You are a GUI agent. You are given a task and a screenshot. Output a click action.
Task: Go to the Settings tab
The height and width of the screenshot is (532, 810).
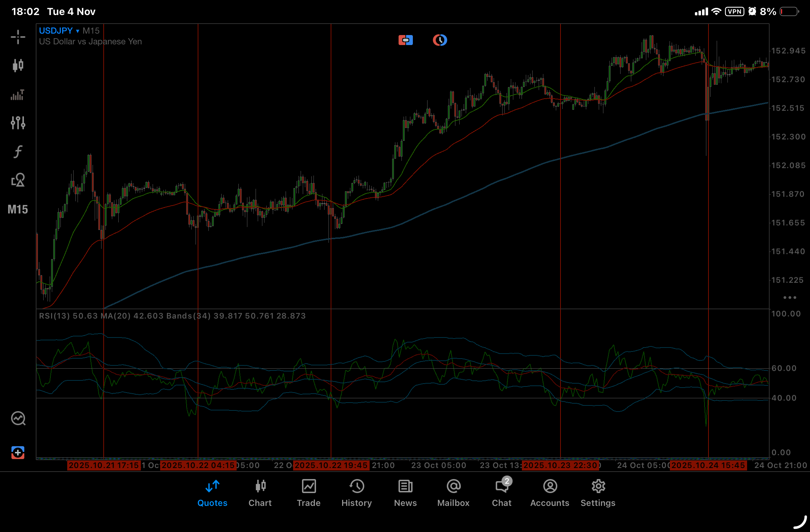tap(598, 493)
